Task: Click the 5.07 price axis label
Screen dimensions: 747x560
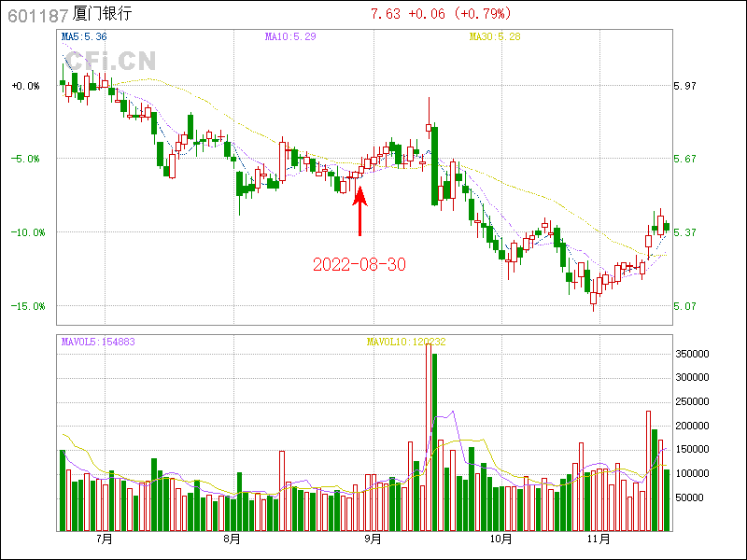Action: [x=685, y=306]
